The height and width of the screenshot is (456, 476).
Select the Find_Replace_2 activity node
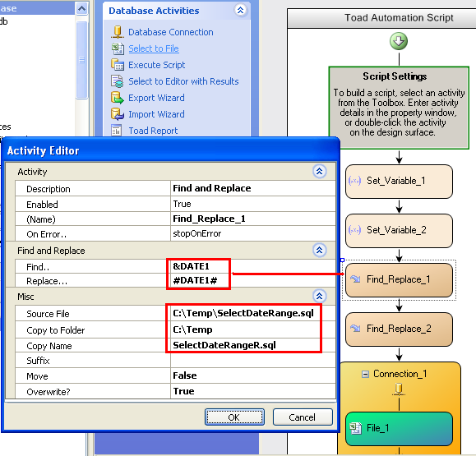click(x=399, y=329)
